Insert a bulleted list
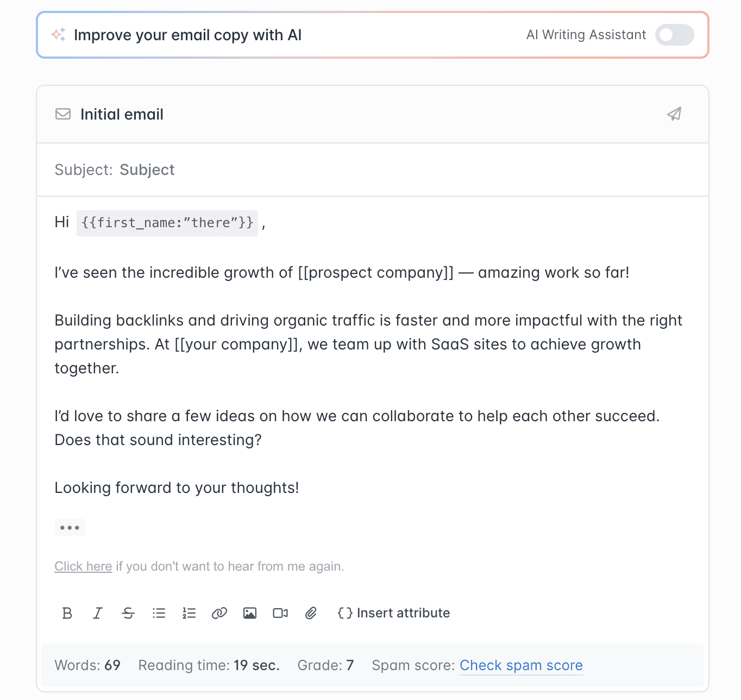 click(x=159, y=613)
